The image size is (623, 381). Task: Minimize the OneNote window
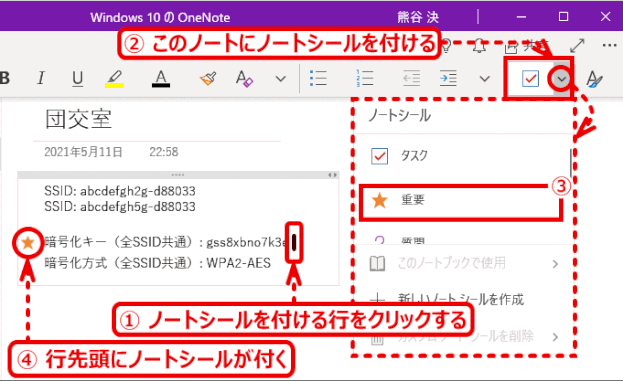pos(521,17)
